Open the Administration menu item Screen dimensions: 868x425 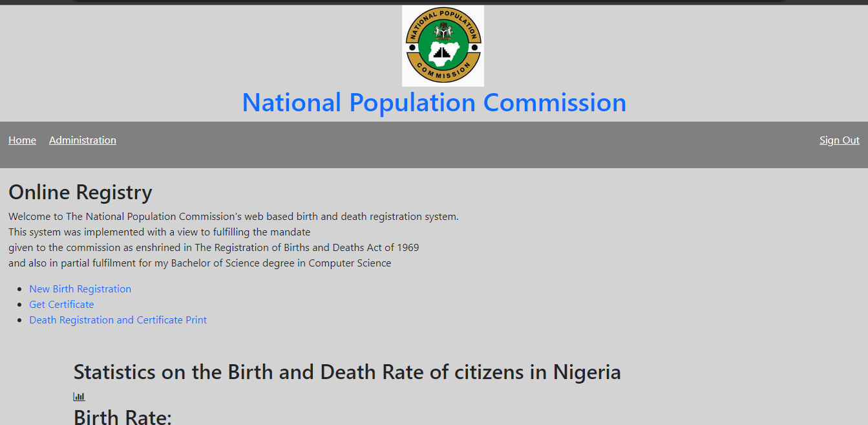(x=83, y=140)
